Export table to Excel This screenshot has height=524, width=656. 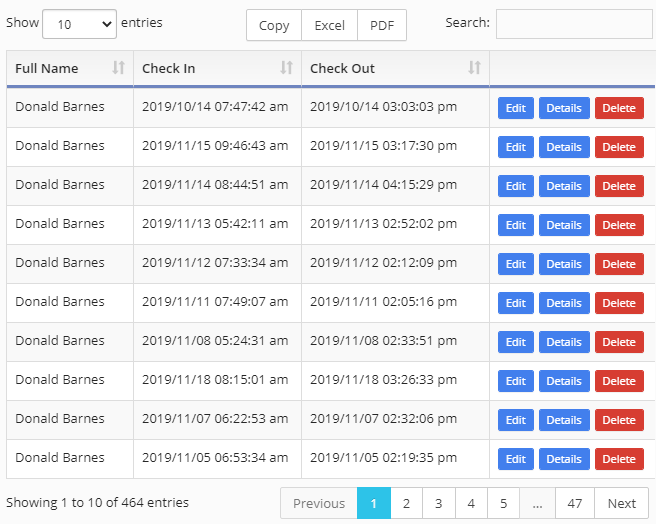(x=329, y=26)
